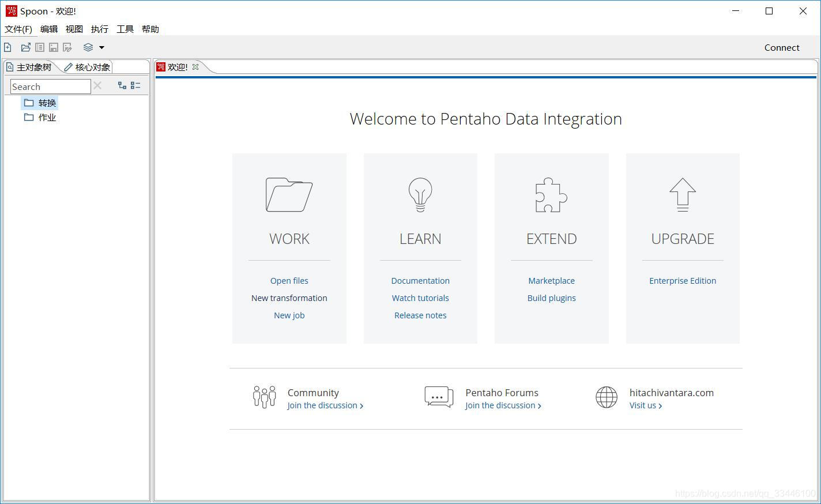Select the 欢迎! tab
Viewport: 821px width, 504px height.
[x=178, y=67]
